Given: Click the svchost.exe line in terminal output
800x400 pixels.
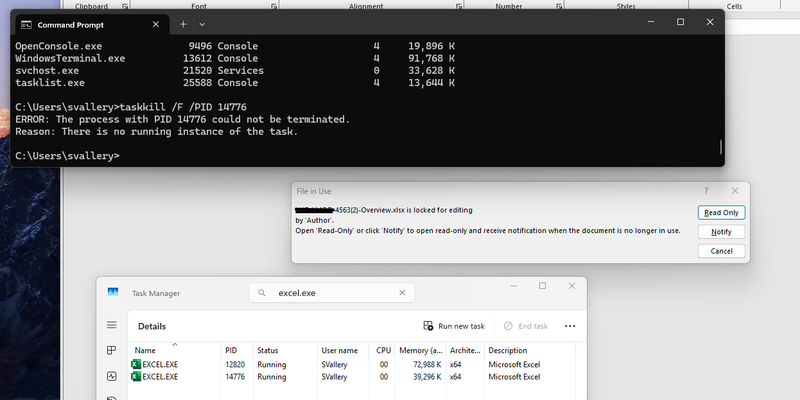Looking at the screenshot, I should tap(235, 70).
